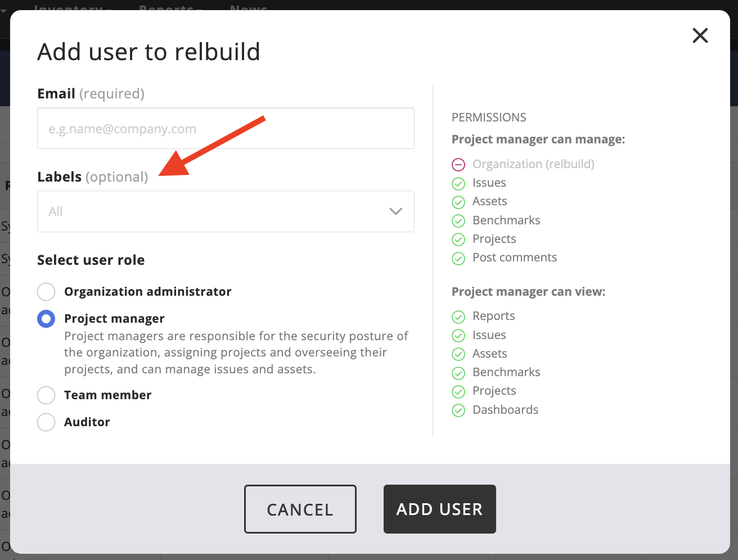Image resolution: width=738 pixels, height=560 pixels.
Task: Select the Organization administrator role
Action: coord(46,292)
